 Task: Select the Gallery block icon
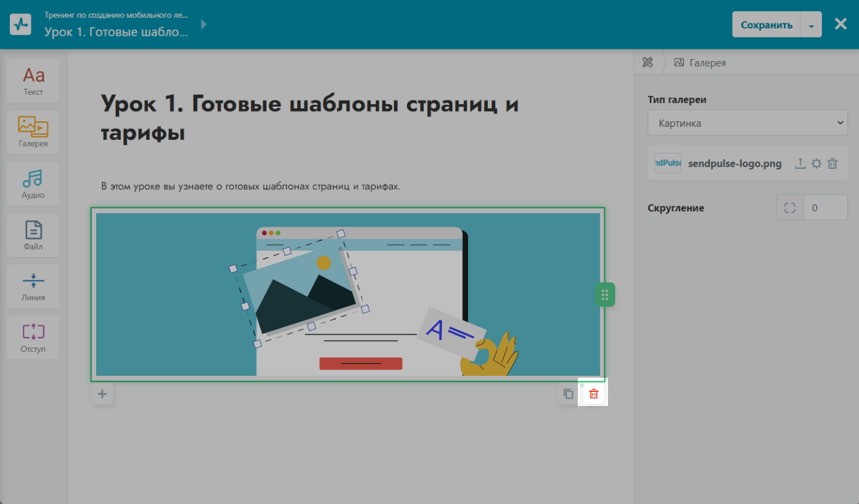[33, 132]
